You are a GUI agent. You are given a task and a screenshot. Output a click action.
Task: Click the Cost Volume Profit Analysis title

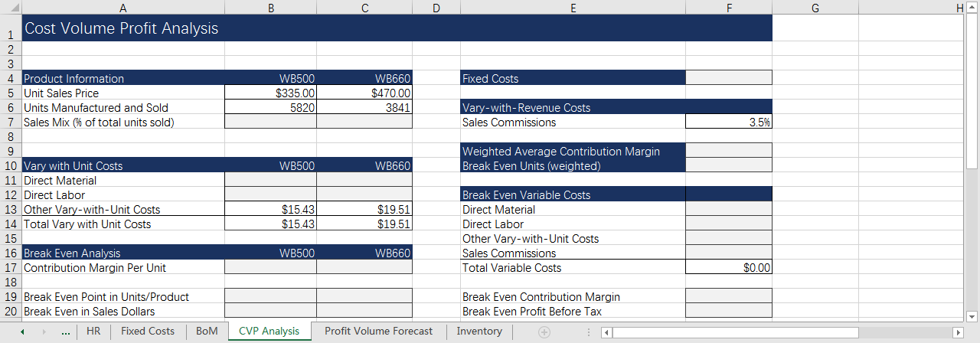coord(122,28)
